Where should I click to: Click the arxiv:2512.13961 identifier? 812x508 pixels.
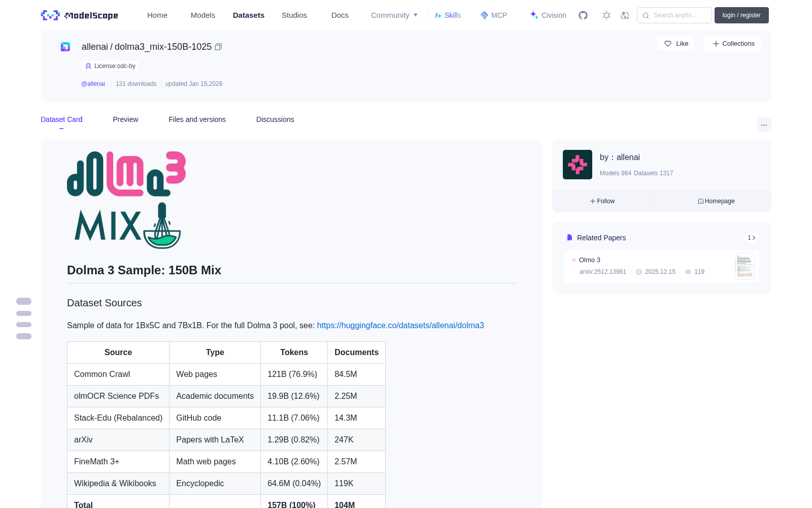(603, 272)
